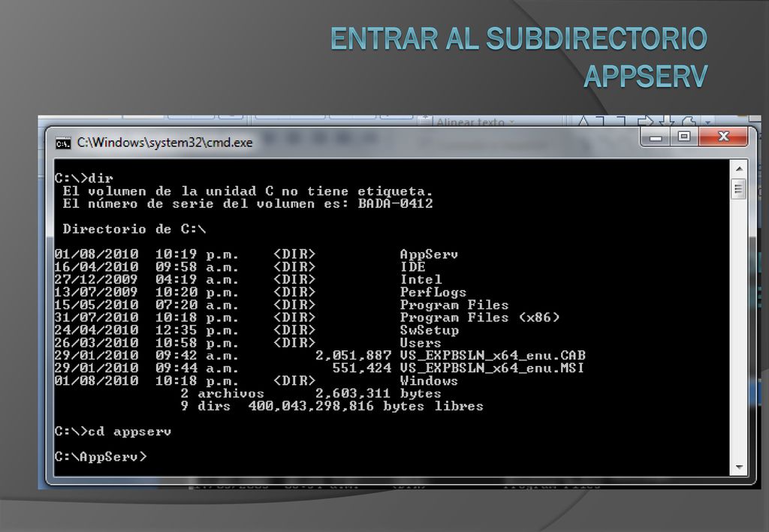
Task: Click the Windows directory name in the listing
Action: point(429,380)
